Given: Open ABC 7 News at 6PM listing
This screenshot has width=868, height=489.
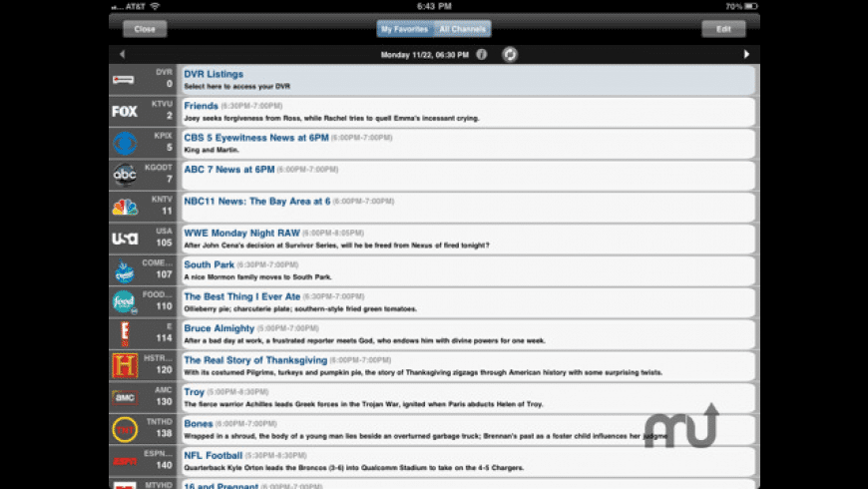Looking at the screenshot, I should point(469,175).
